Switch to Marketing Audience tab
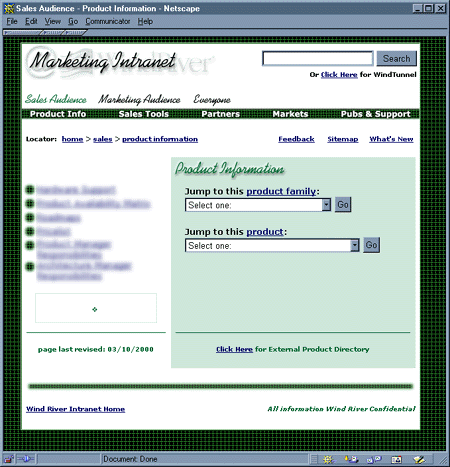Screen dimensions: 450x467 click(139, 99)
